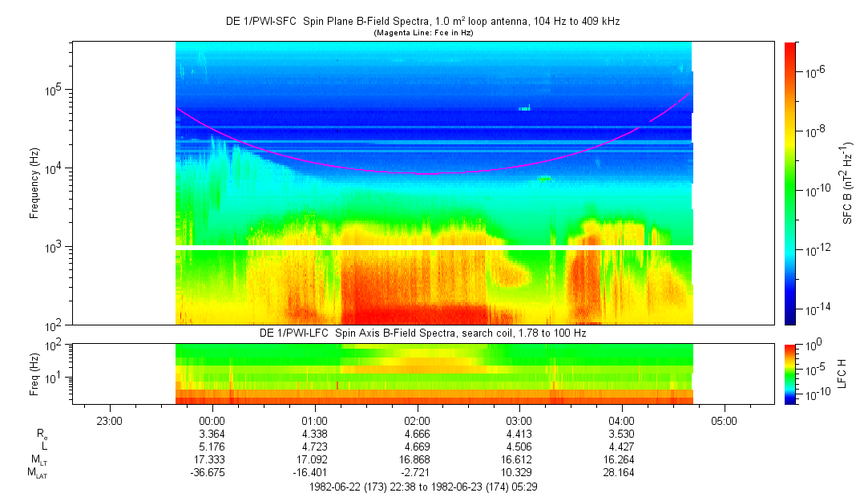Screen dimensions: 868x497
Task: Click the L value 5.176
Action: click(x=212, y=446)
